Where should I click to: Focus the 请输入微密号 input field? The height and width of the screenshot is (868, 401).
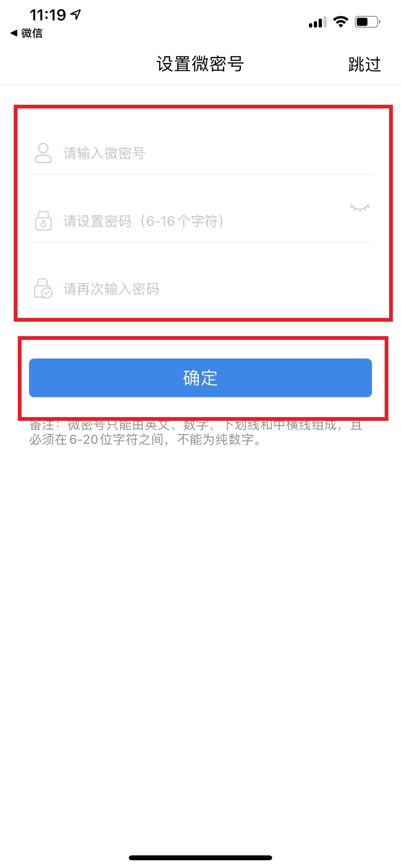(217, 153)
